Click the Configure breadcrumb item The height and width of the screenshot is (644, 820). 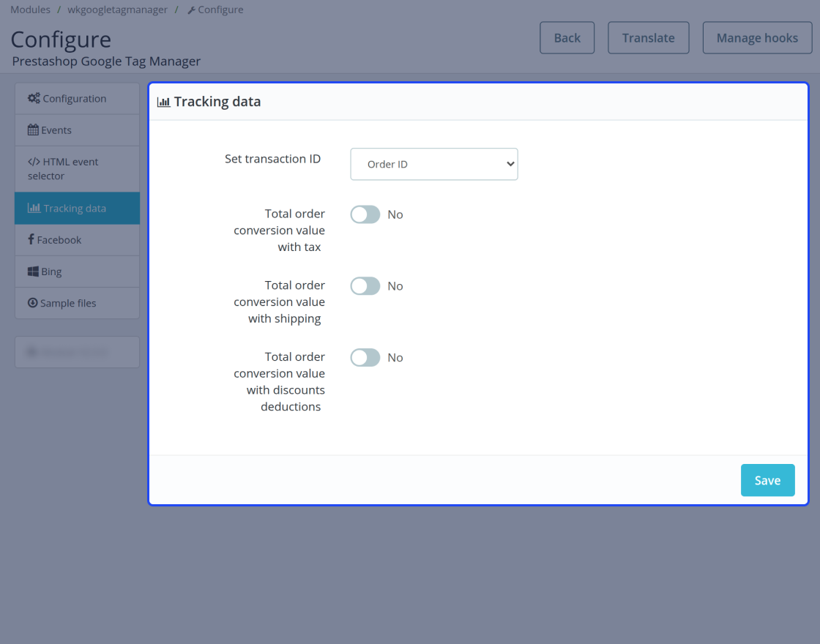[x=215, y=10]
